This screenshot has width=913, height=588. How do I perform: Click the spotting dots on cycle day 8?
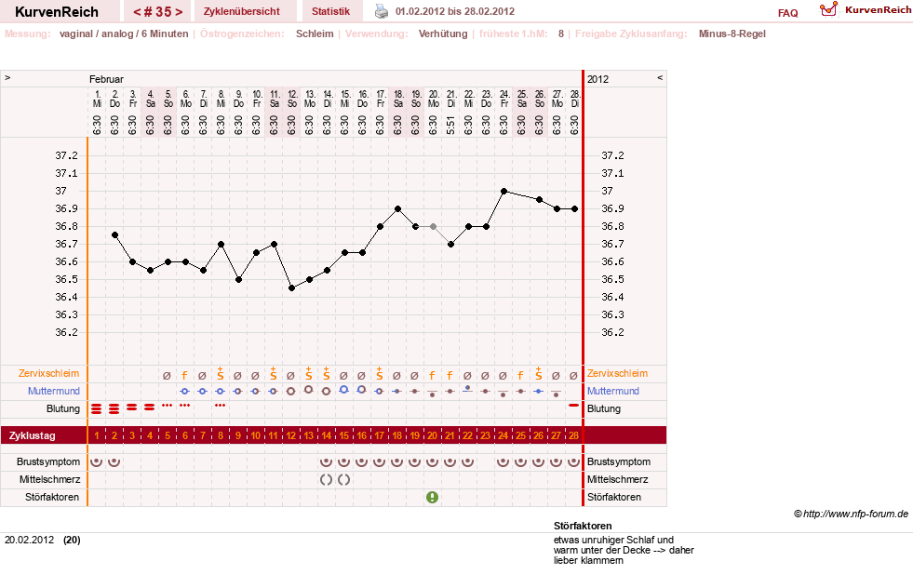coord(220,406)
